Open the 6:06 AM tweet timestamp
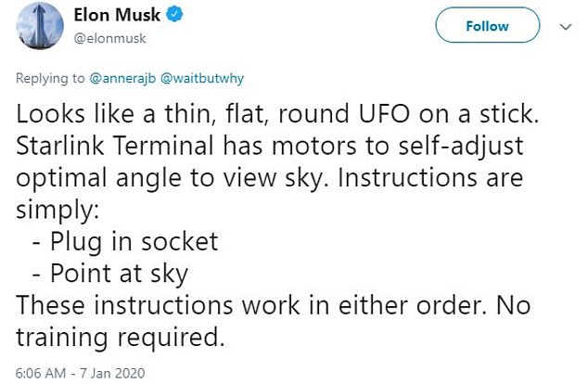The image size is (588, 384). tap(41, 373)
